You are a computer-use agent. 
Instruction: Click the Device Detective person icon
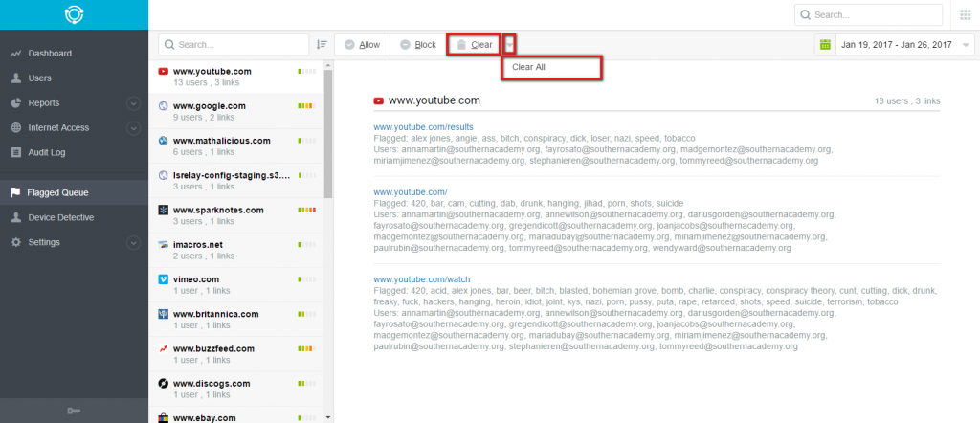[x=16, y=217]
